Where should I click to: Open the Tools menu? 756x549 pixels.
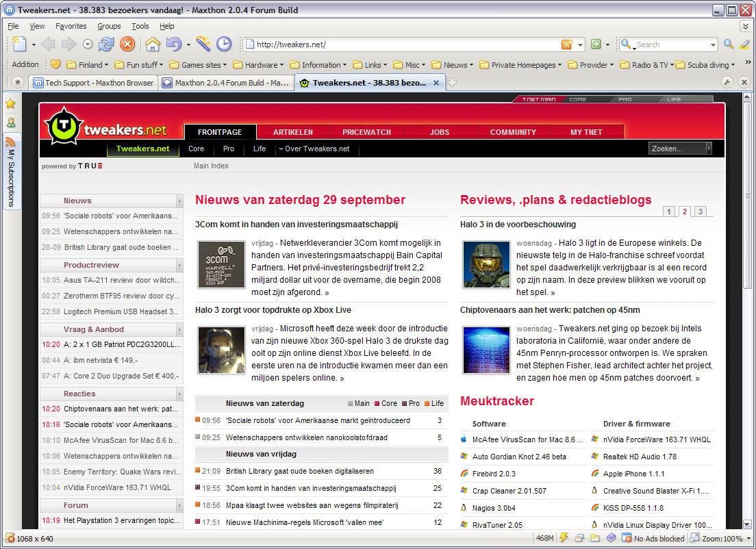point(140,26)
